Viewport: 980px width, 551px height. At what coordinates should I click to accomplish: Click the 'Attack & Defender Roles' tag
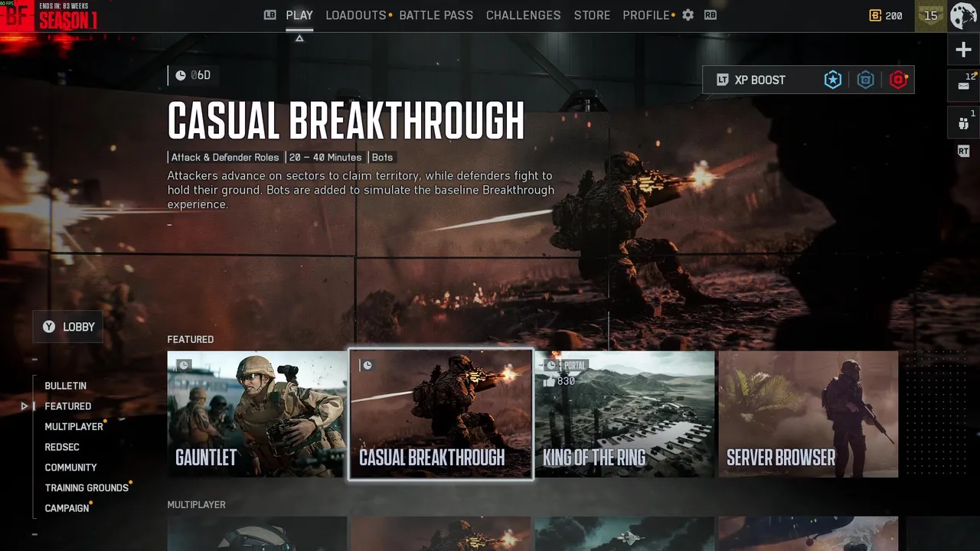(x=225, y=158)
